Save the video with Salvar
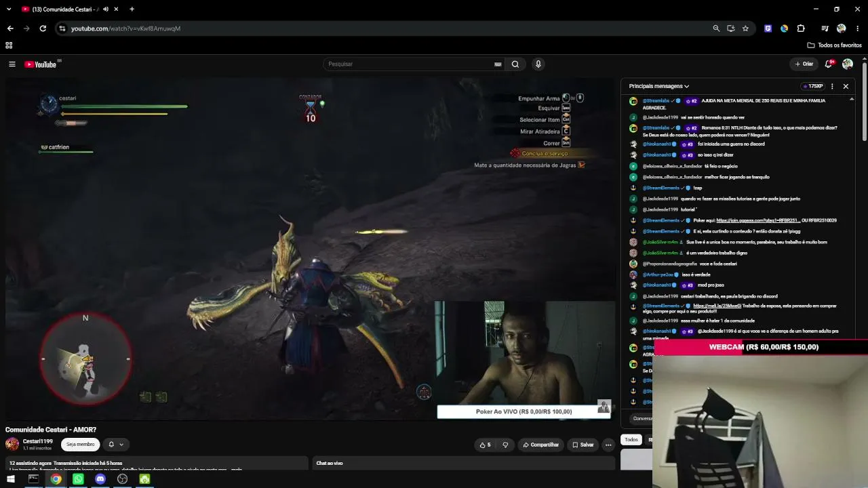 pyautogui.click(x=583, y=445)
